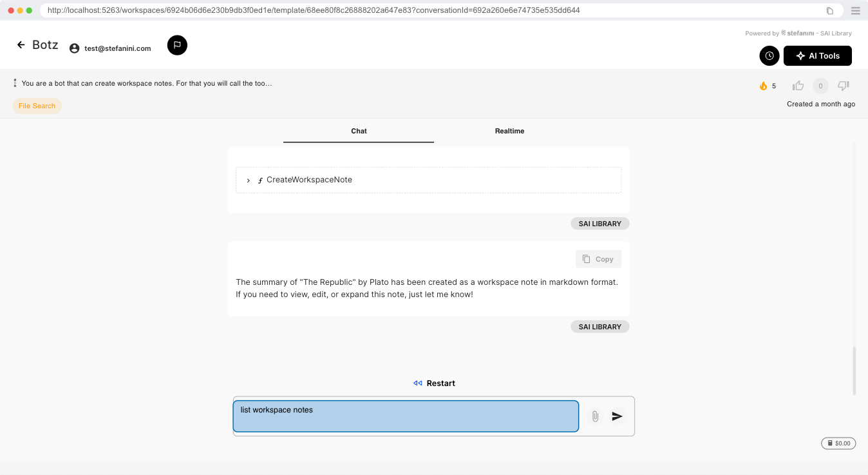Toggle the thumbs down rating
The image size is (868, 475).
(x=844, y=86)
